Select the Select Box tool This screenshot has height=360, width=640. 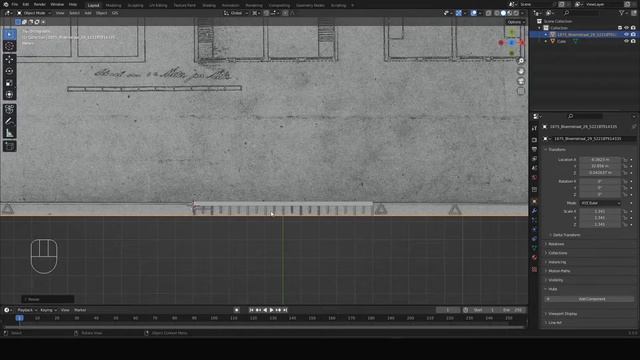coord(9,35)
